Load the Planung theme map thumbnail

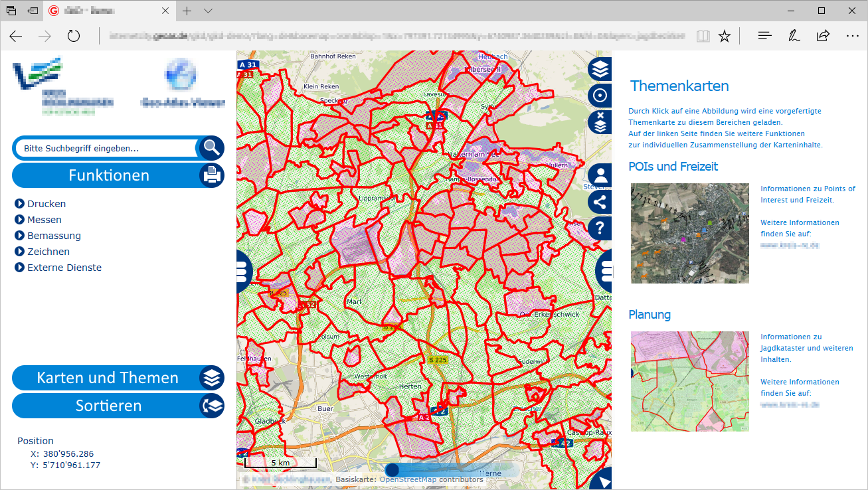(690, 381)
